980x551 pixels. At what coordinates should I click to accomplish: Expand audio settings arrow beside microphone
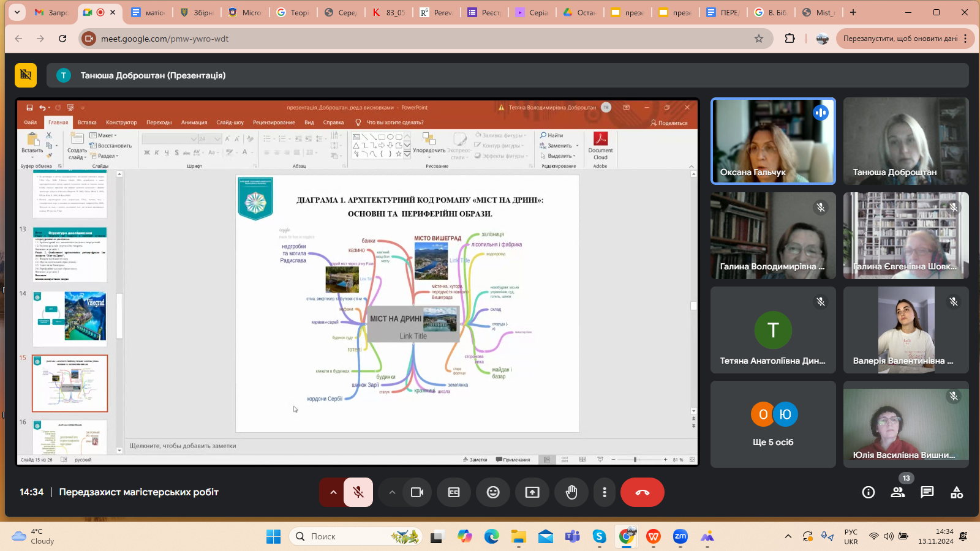333,492
